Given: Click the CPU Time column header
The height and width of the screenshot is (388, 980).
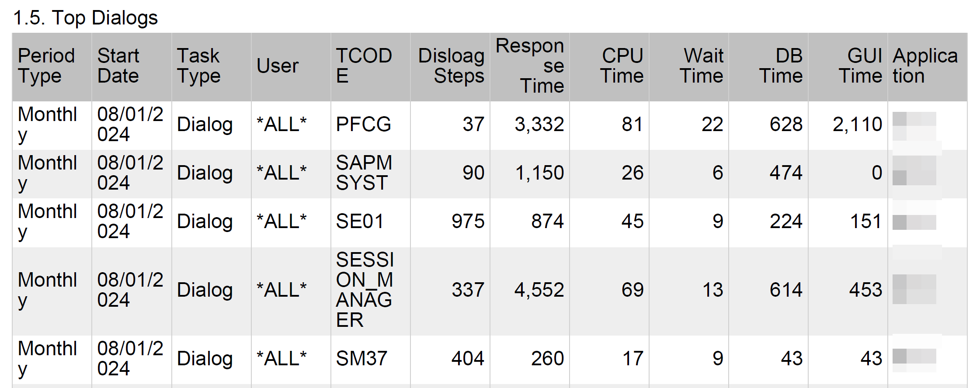Looking at the screenshot, I should pyautogui.click(x=622, y=66).
